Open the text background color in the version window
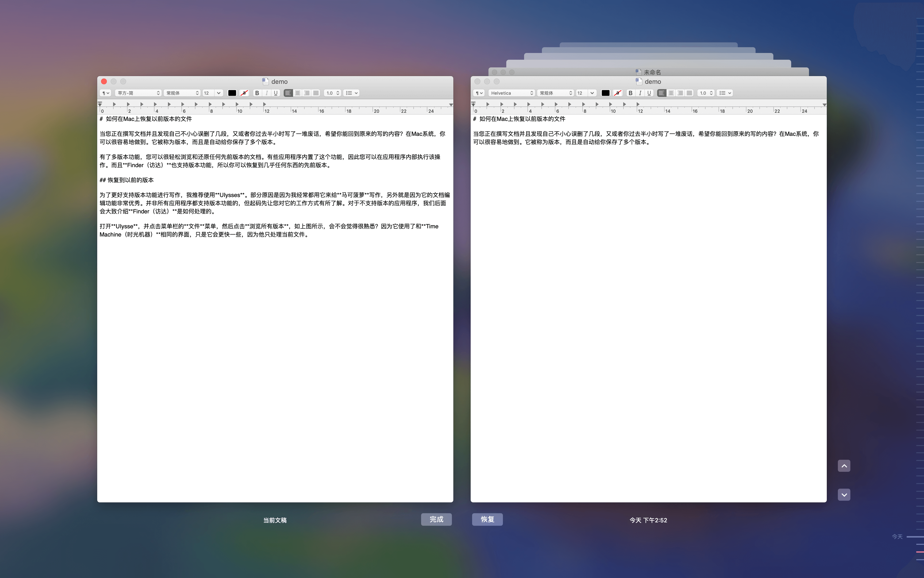Viewport: 924px width, 578px height. pos(617,93)
